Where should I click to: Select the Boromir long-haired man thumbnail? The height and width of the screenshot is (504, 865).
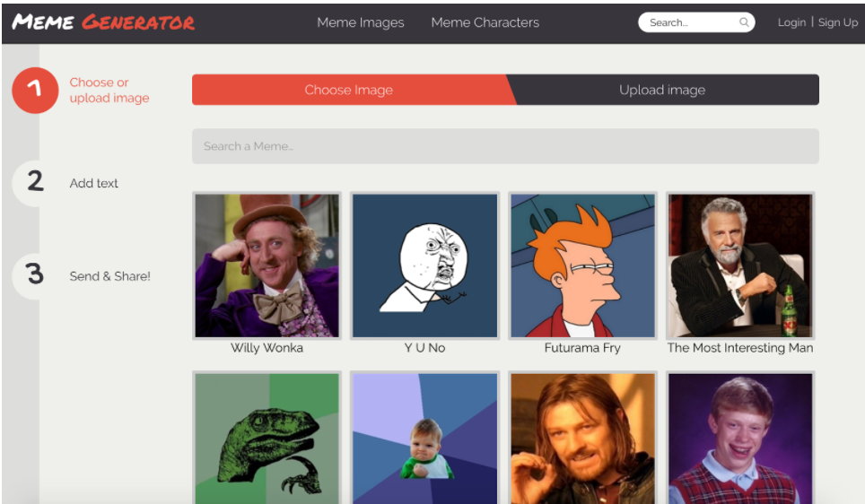tap(582, 438)
